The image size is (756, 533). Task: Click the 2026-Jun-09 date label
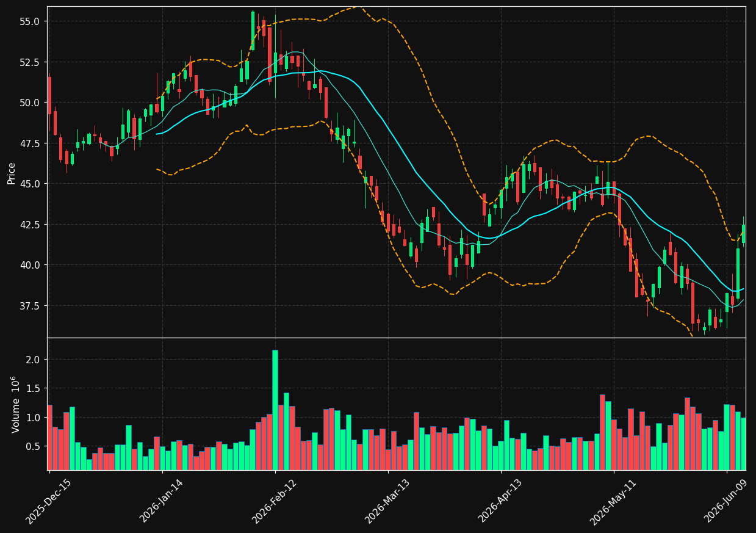click(x=726, y=501)
